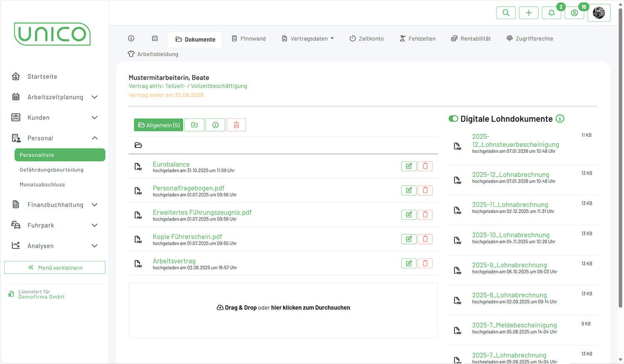Screen dimensions: 624x364
Task: Click the drag & drop upload area
Action: (x=283, y=308)
